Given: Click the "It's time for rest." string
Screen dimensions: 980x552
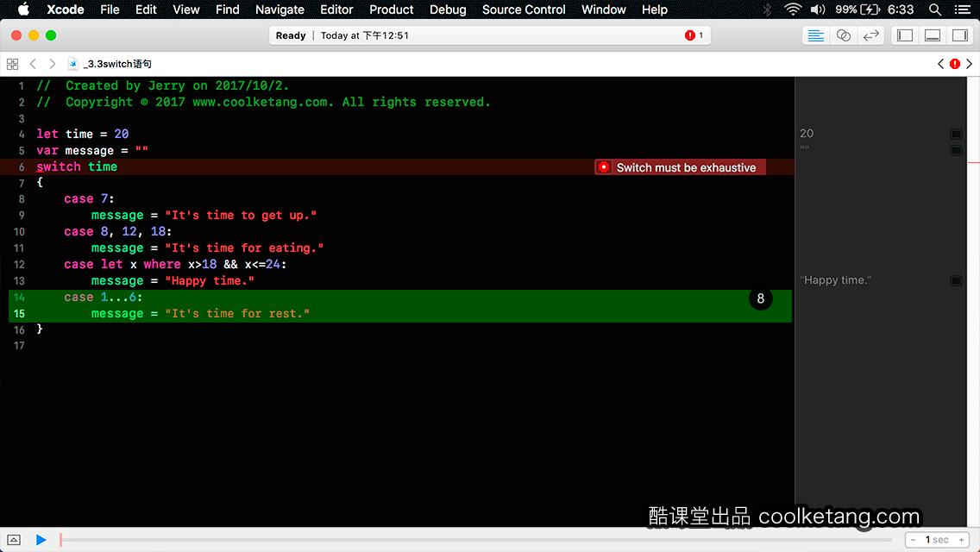Looking at the screenshot, I should point(237,313).
